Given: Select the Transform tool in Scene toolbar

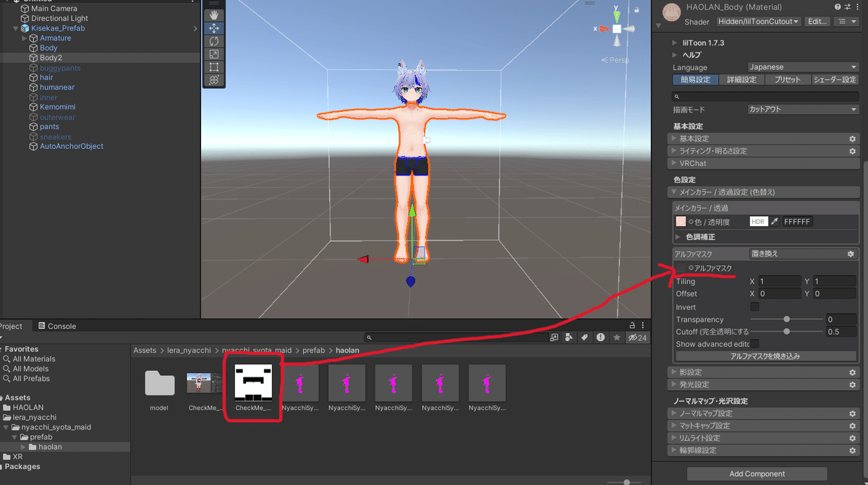Looking at the screenshot, I should click(x=215, y=80).
